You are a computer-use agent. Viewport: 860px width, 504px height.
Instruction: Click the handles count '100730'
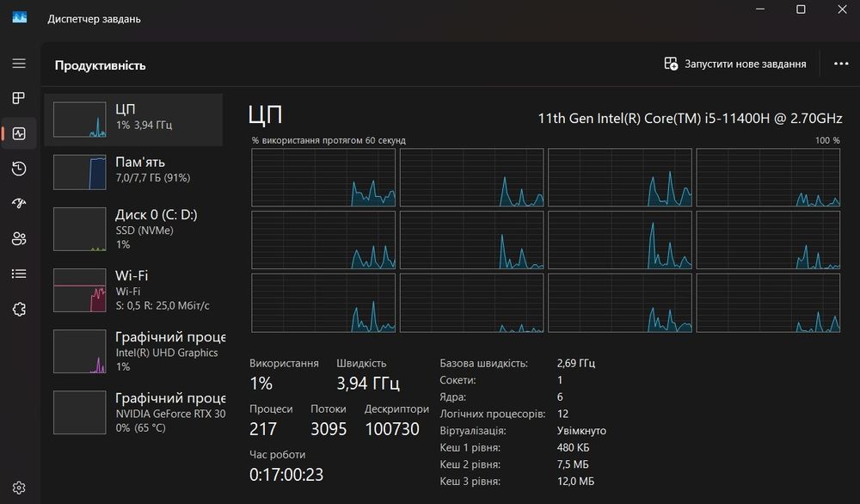pyautogui.click(x=392, y=429)
